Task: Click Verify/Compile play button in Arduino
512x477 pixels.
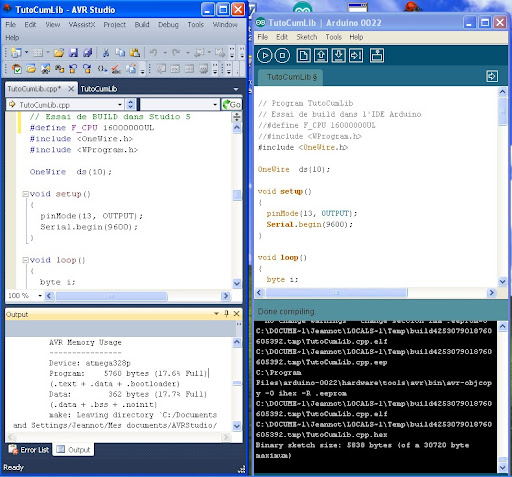Action: click(x=265, y=56)
